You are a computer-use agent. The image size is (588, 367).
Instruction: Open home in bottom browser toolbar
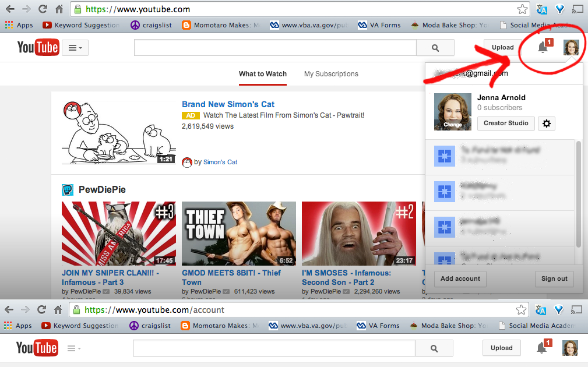tap(58, 310)
